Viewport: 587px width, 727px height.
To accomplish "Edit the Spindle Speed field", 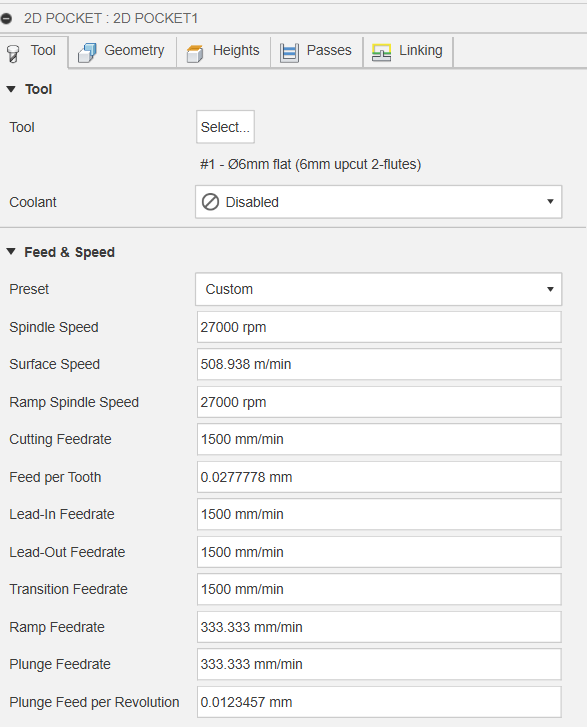I will click(379, 327).
